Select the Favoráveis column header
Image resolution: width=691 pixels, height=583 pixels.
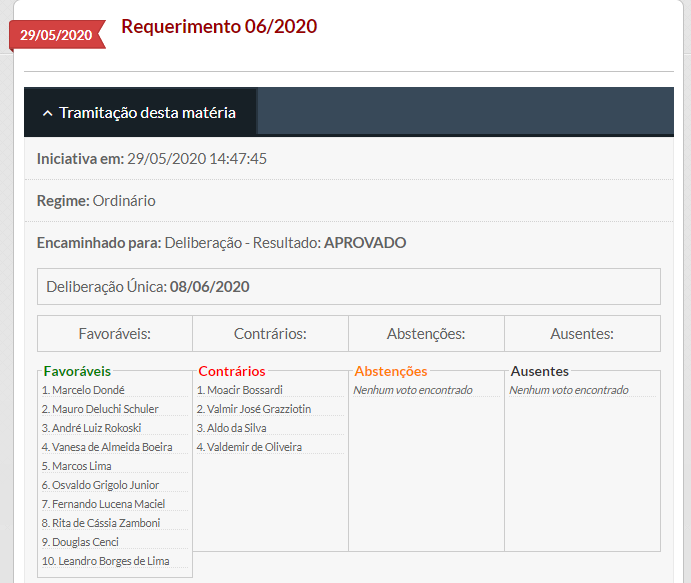coord(114,334)
